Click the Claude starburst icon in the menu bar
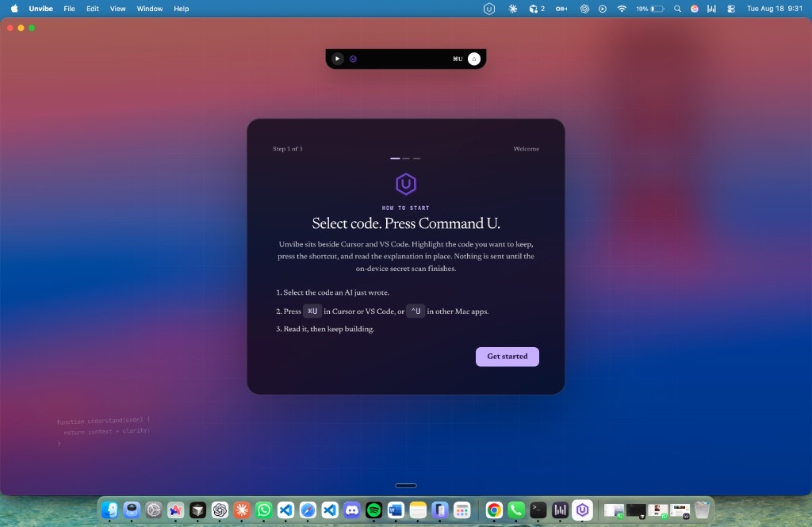 (x=513, y=9)
